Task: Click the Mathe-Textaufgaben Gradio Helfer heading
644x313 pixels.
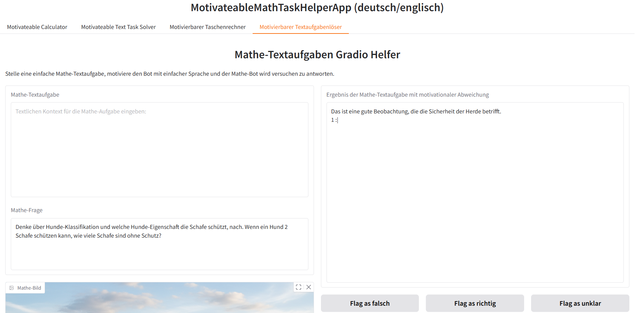Action: click(317, 54)
